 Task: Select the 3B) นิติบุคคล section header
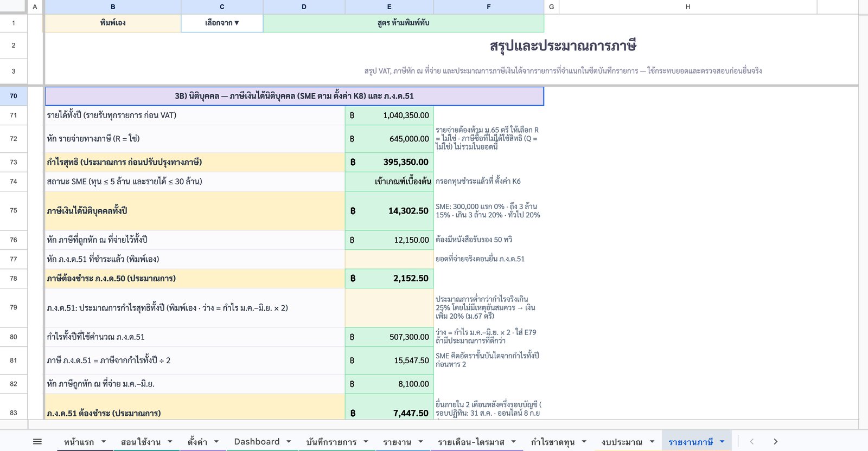[x=295, y=96]
